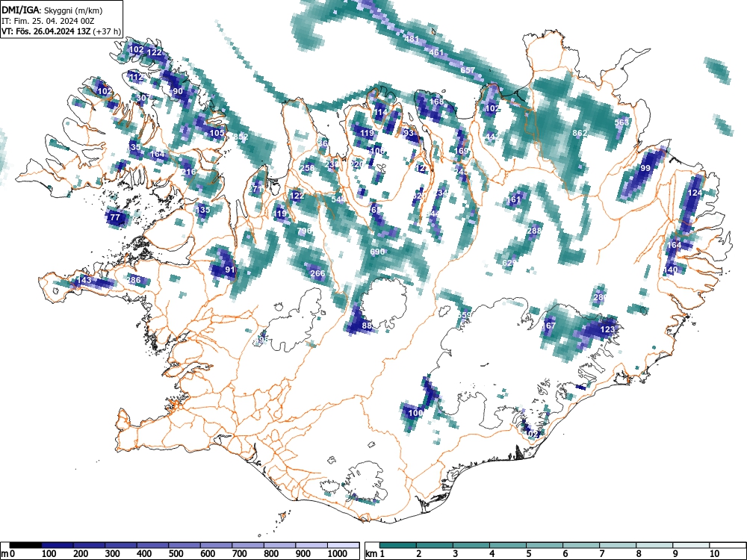Click the 167 value over Vatnajökull
The width and height of the screenshot is (747, 560).
pyautogui.click(x=549, y=326)
